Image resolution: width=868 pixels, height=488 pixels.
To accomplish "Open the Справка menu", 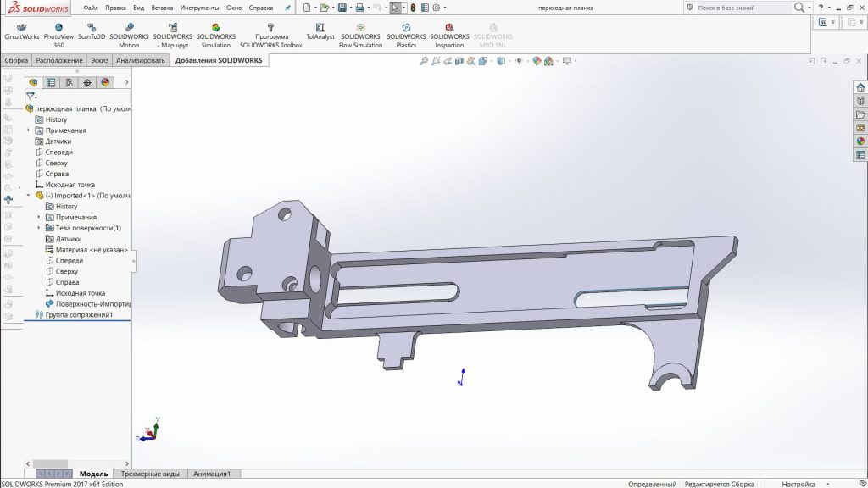I will tap(261, 8).
